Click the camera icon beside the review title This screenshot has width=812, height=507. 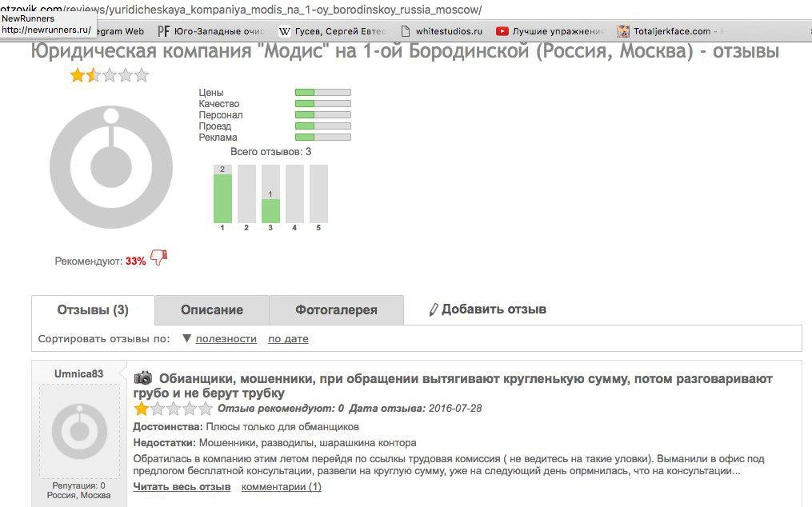point(143,378)
